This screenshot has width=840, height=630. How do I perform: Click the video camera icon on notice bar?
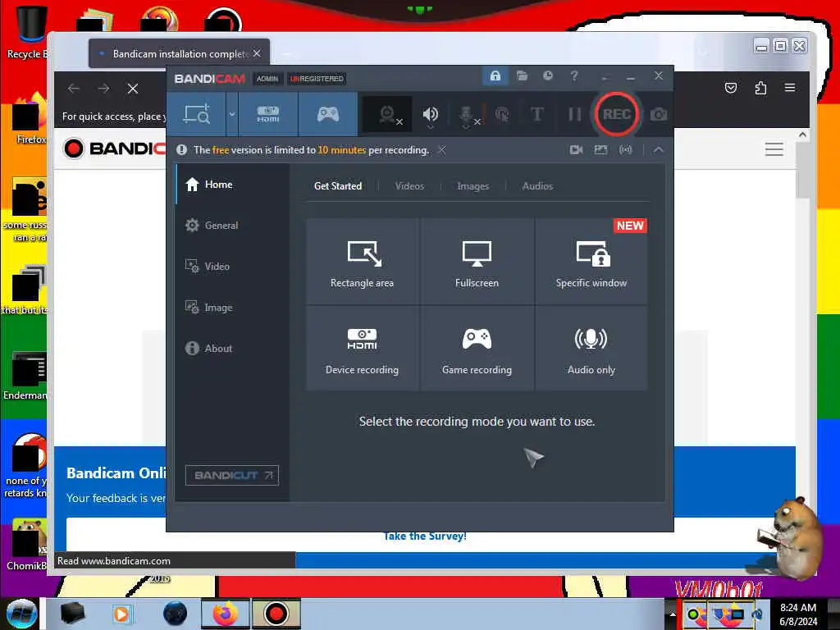point(577,150)
